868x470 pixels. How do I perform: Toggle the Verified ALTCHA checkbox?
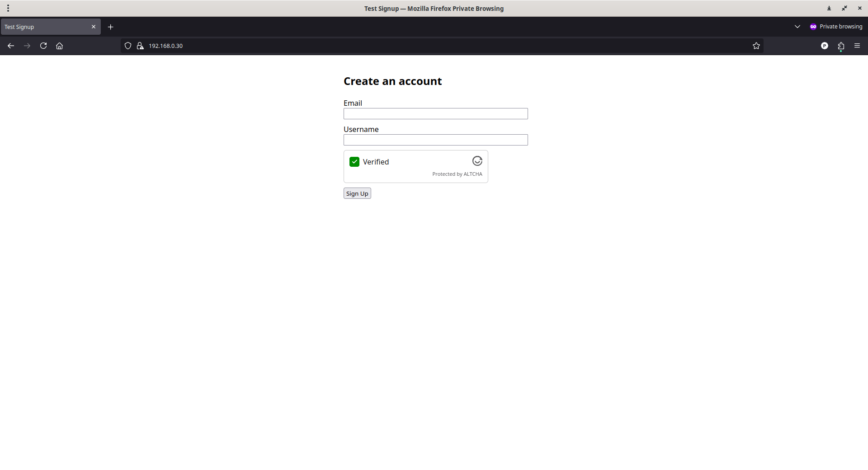[354, 162]
